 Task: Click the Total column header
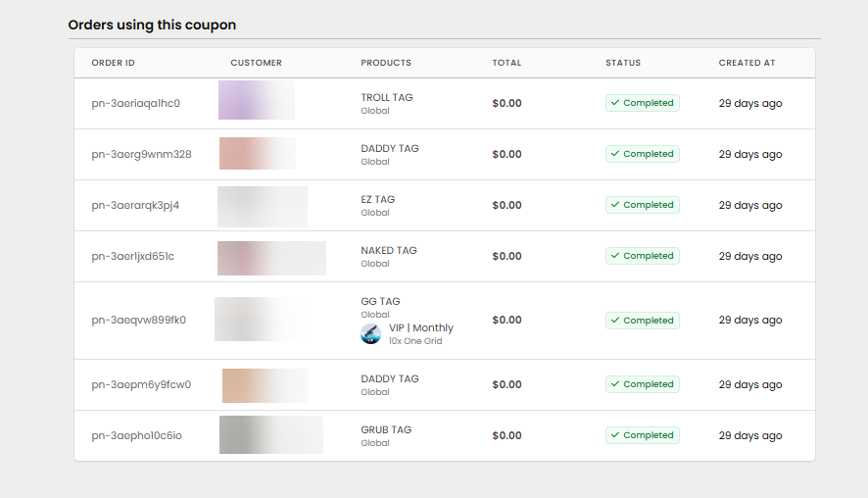click(506, 63)
